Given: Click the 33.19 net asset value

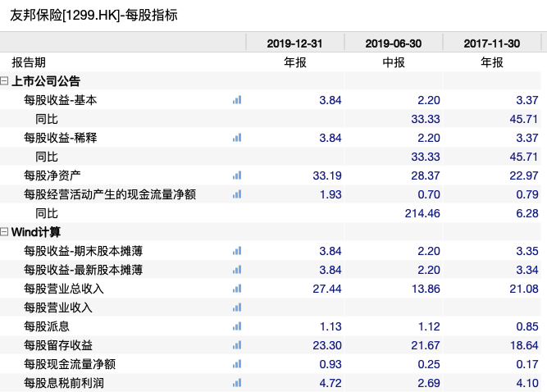Looking at the screenshot, I should [327, 175].
